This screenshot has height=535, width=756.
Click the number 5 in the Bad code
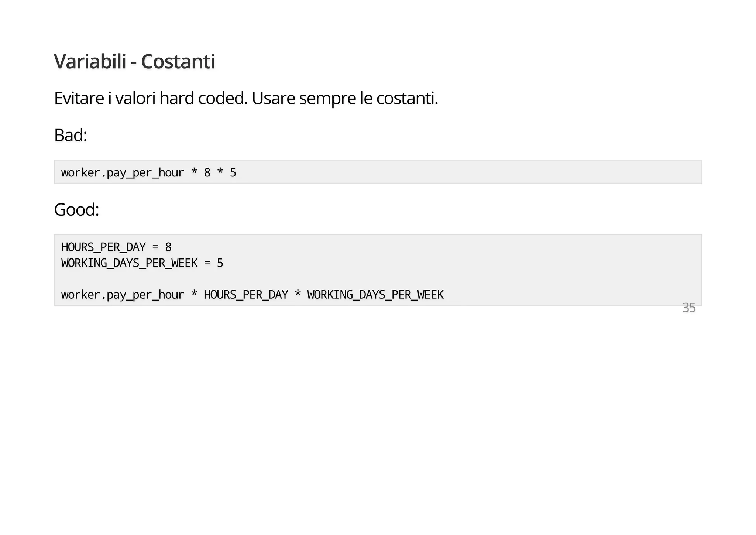click(233, 173)
